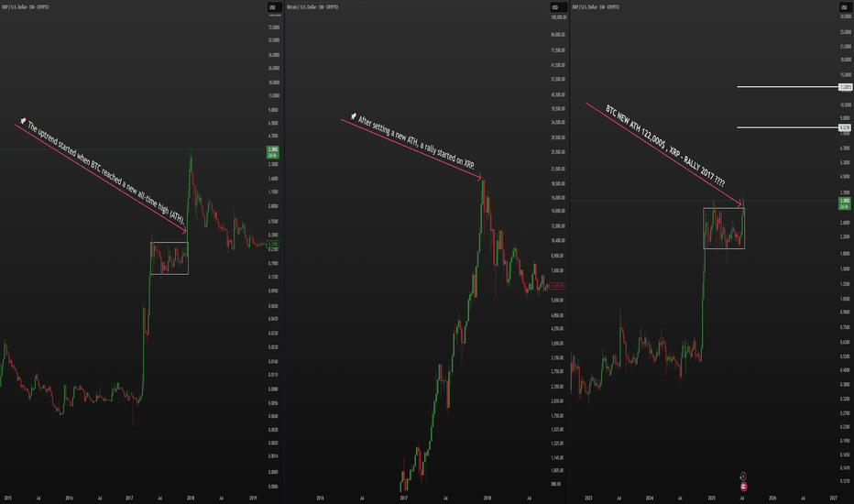
Task: Click the 2019 label on the left time axis
Action: tap(253, 498)
